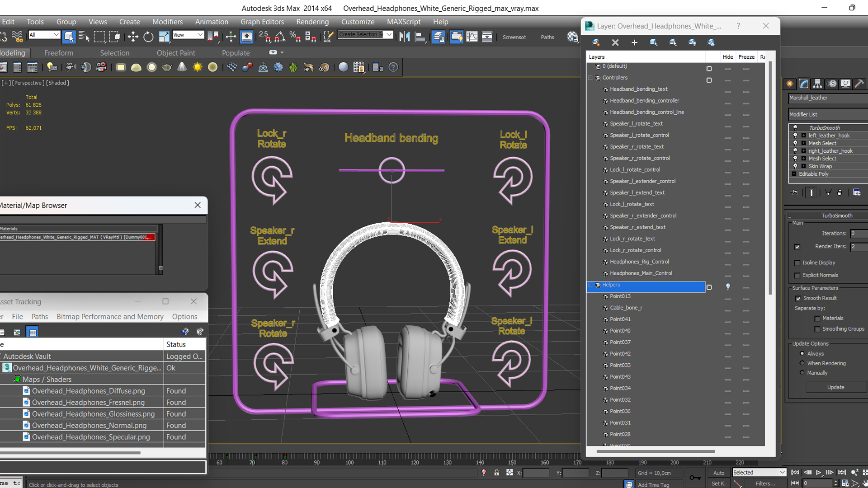Toggle Window/Crossing selection mode
This screenshot has width=868, height=488.
pos(115,37)
